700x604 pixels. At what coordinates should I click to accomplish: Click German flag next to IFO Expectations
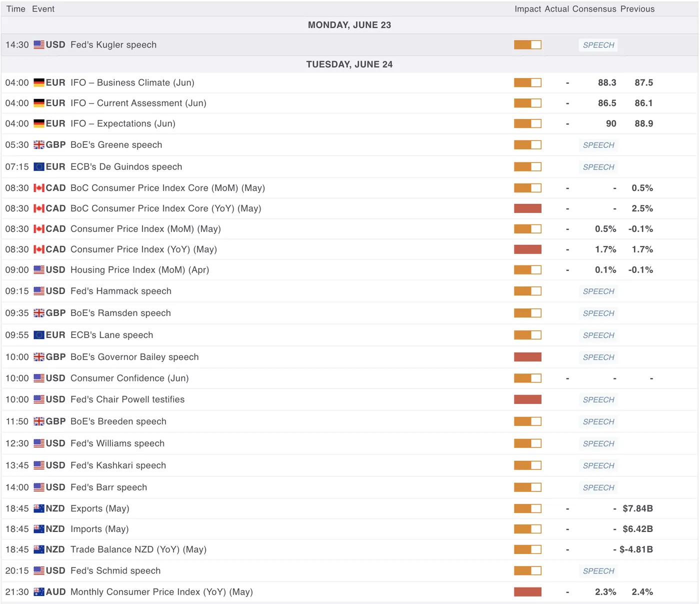[39, 123]
